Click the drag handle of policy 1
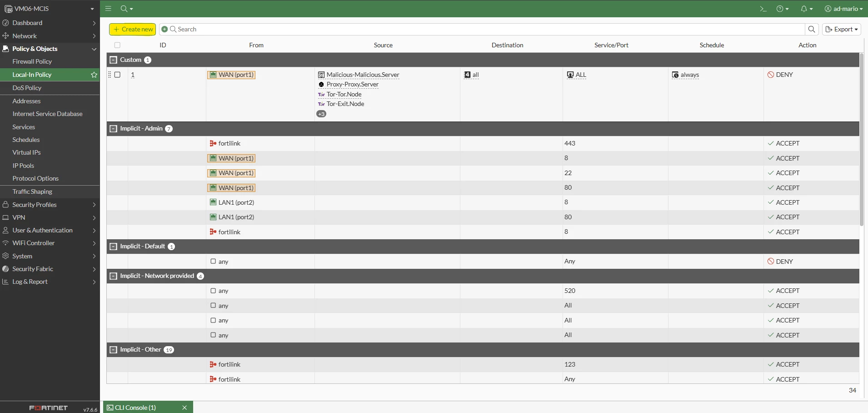This screenshot has width=868, height=413. coord(110,75)
